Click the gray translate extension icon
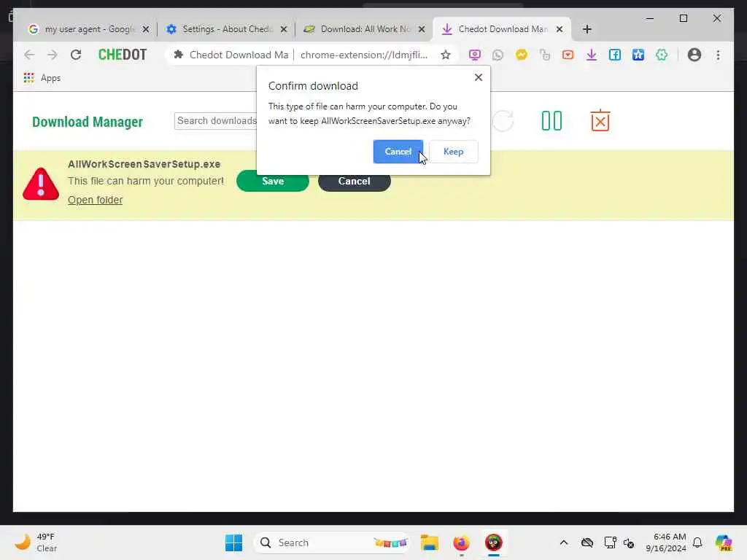747x560 pixels. (x=544, y=55)
